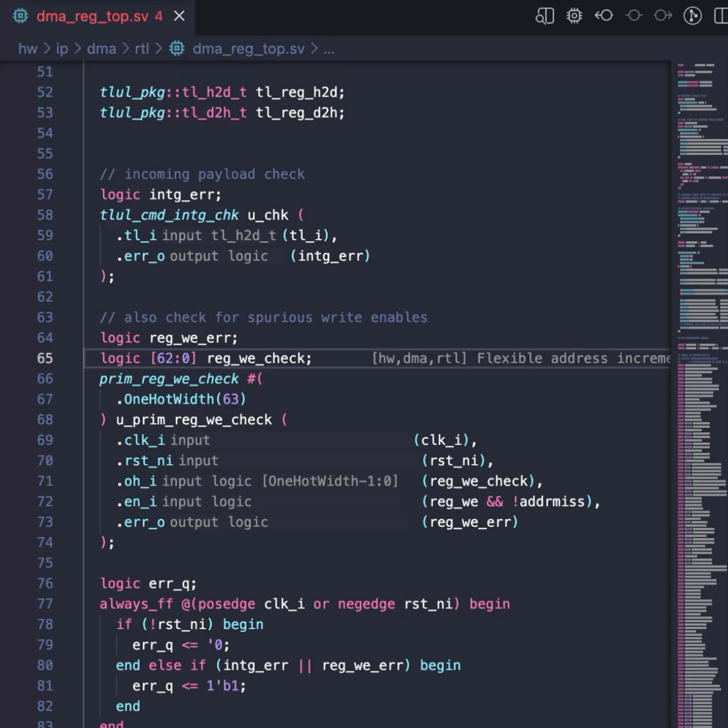Click the dma_reg_top.sv breadcrumb file name
Screen dimensions: 728x728
coord(248,49)
